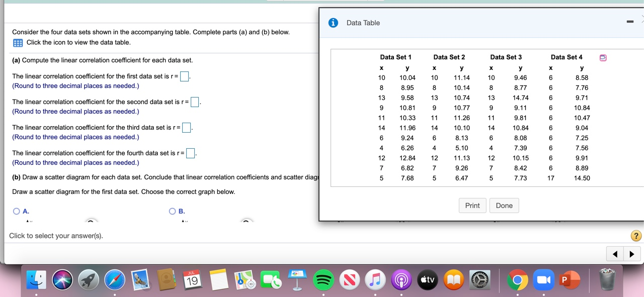Click the Done button
The height and width of the screenshot is (297, 644).
[x=504, y=205]
